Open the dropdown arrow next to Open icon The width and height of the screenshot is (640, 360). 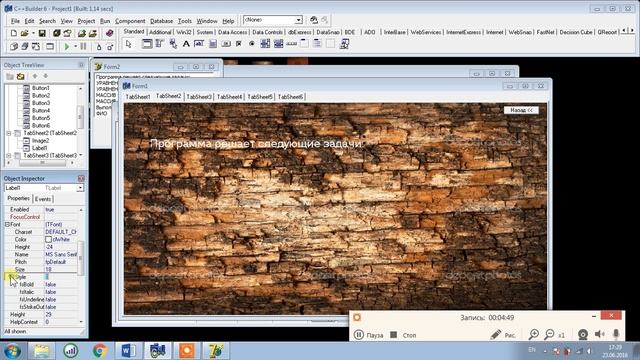[x=33, y=33]
